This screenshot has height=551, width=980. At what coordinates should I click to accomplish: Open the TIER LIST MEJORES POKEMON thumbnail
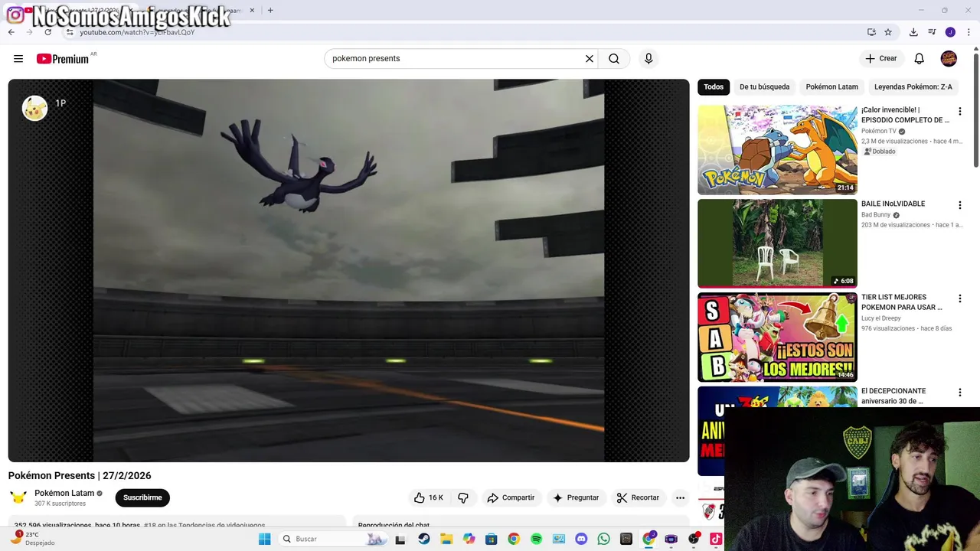point(777,337)
